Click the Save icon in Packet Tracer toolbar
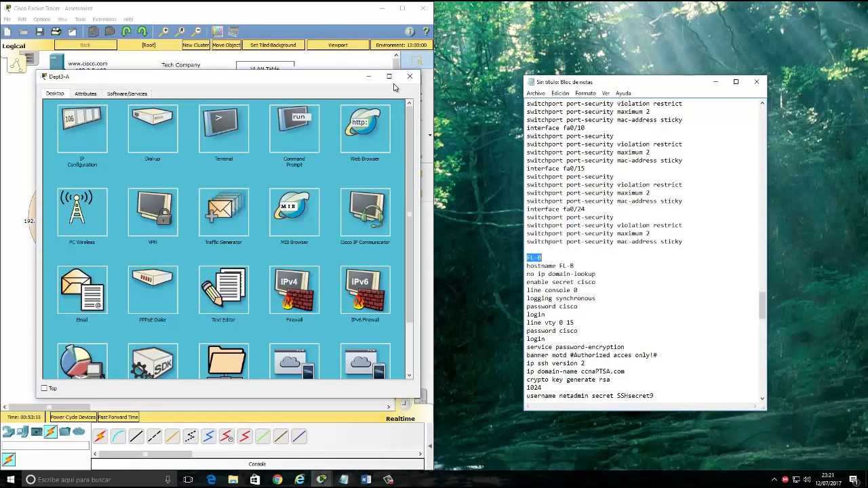 [x=39, y=32]
